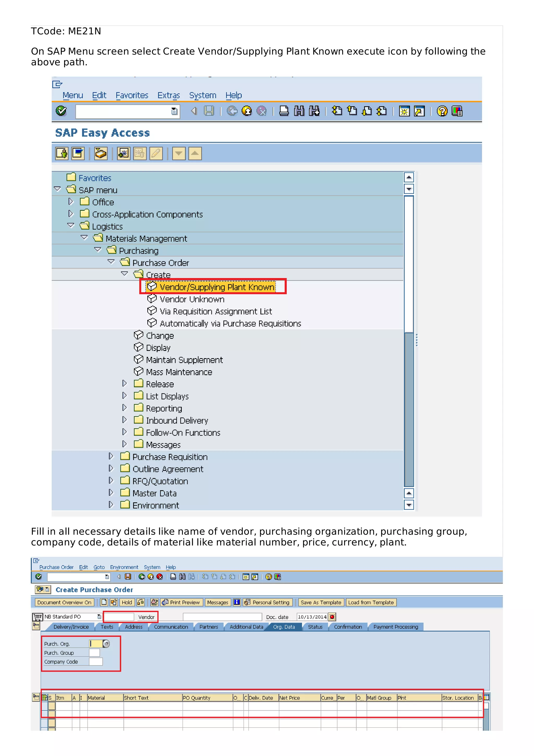Click the Help question mark icon in Easy Access toolbar
534x756 pixels.
[442, 111]
